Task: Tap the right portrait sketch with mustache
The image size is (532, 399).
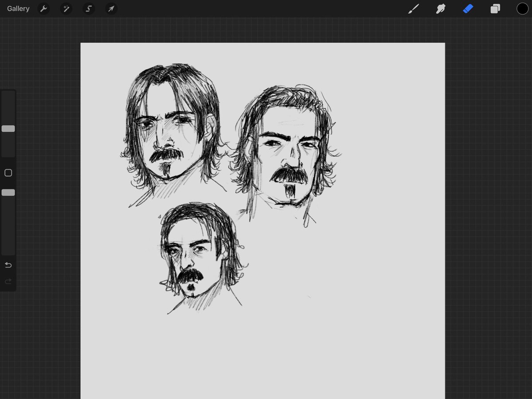Action: tap(286, 155)
